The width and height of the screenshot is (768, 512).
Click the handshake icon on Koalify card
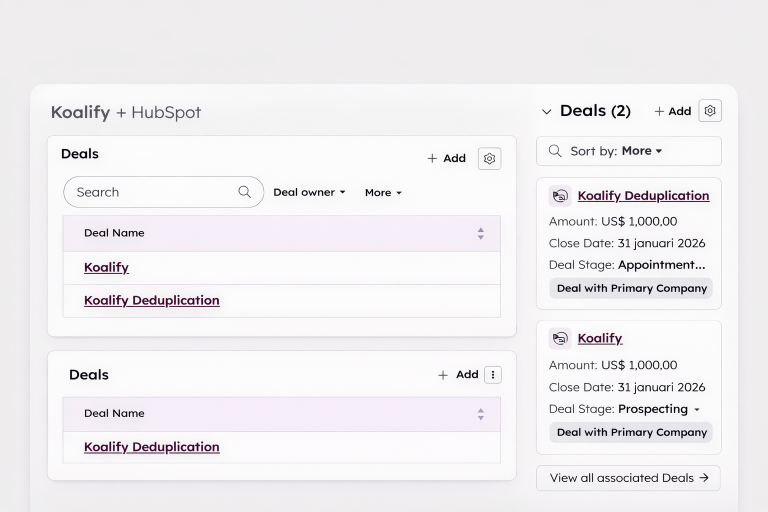[x=560, y=338]
